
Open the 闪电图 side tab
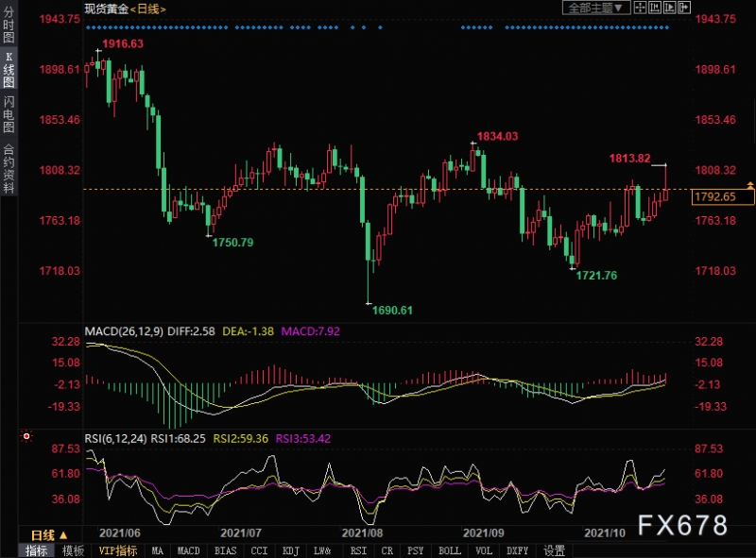(x=9, y=114)
